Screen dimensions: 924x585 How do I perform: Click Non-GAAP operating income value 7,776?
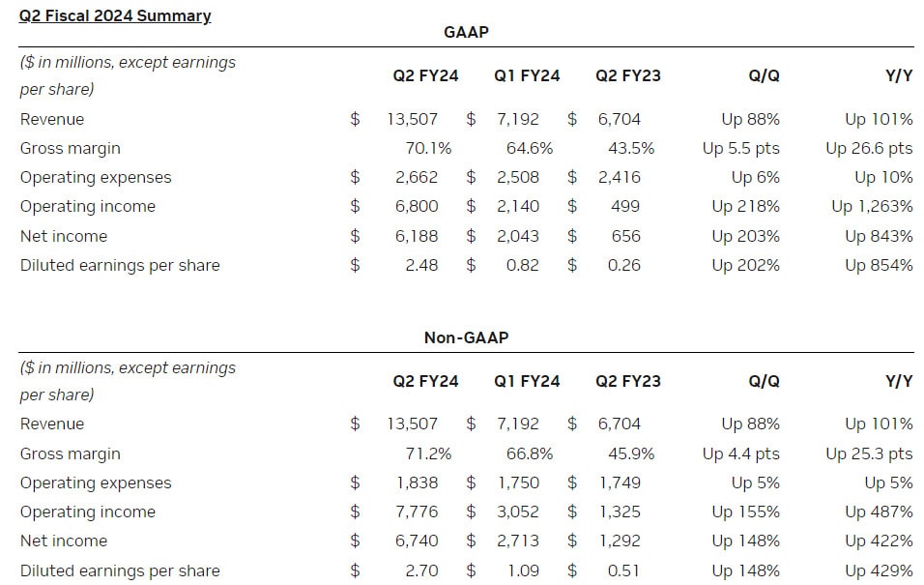click(416, 512)
